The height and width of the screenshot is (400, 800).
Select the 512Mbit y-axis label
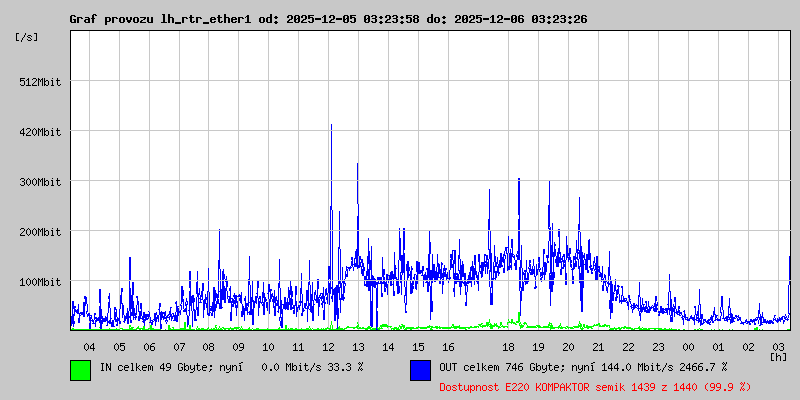point(41,82)
